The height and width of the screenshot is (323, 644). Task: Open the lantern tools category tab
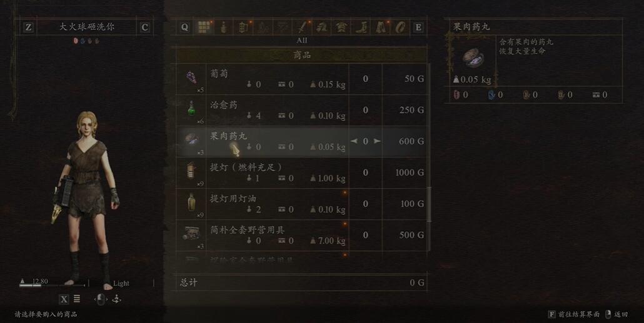[x=244, y=27]
